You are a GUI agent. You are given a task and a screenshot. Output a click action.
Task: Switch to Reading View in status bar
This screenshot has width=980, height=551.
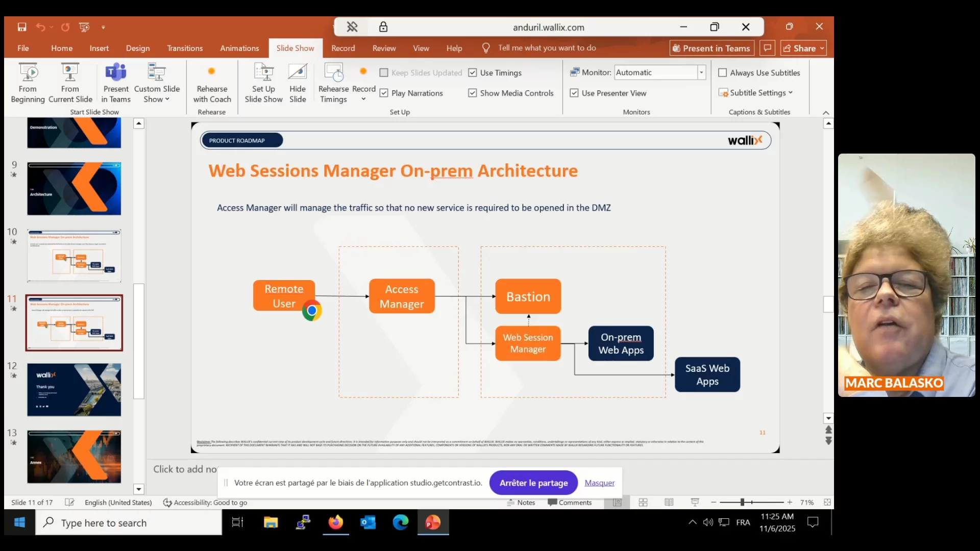[x=669, y=503]
